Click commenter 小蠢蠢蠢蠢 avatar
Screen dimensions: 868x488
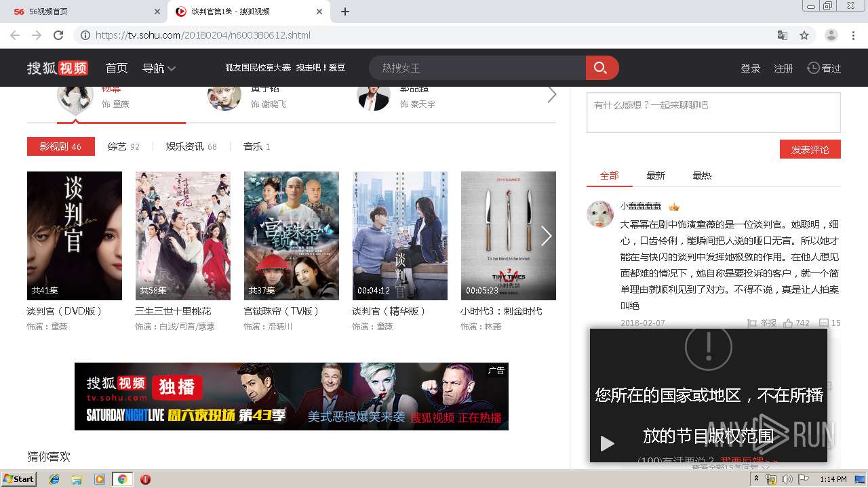(599, 214)
